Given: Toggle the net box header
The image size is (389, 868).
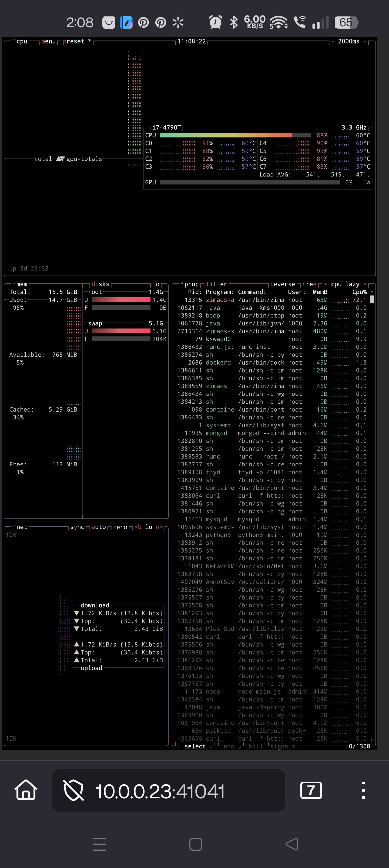Looking at the screenshot, I should coord(21,527).
